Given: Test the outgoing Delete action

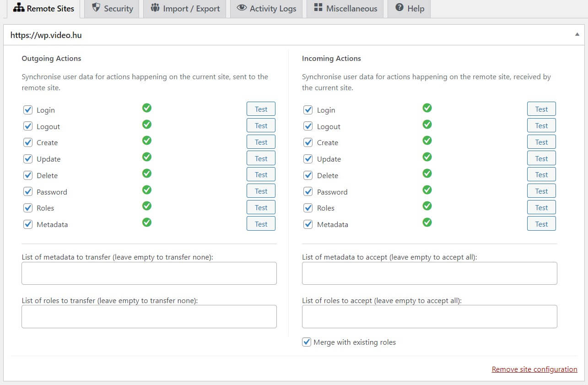Looking at the screenshot, I should pos(261,174).
